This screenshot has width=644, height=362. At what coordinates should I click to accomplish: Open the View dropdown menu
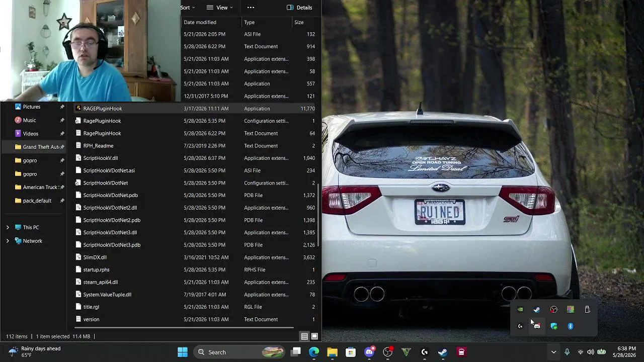pos(220,8)
